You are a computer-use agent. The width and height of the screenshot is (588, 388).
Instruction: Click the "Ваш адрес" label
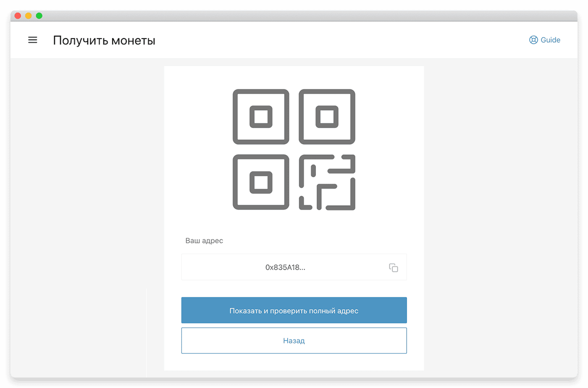pyautogui.click(x=204, y=241)
